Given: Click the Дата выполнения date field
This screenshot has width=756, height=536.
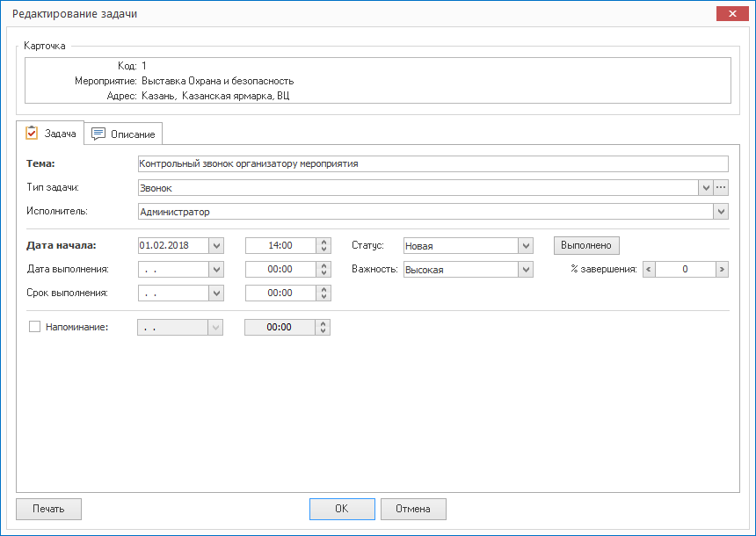Looking at the screenshot, I should [x=173, y=269].
